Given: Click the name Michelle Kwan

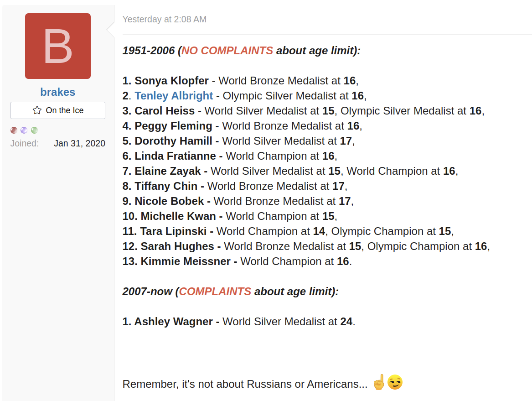Looking at the screenshot, I should [x=178, y=216].
